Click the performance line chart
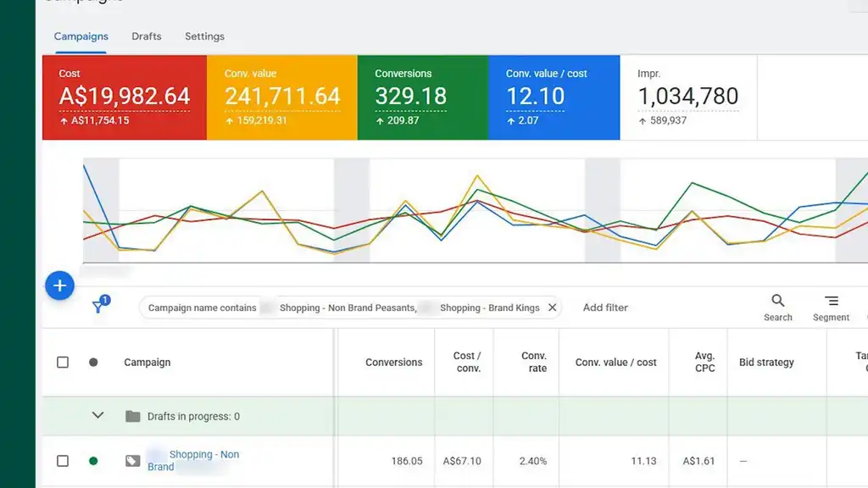The height and width of the screenshot is (488, 868). point(476,211)
